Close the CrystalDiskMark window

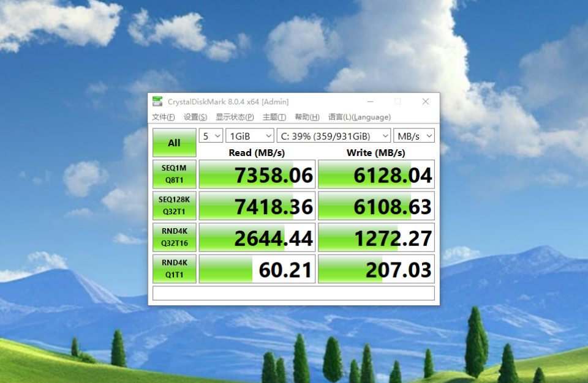[426, 102]
